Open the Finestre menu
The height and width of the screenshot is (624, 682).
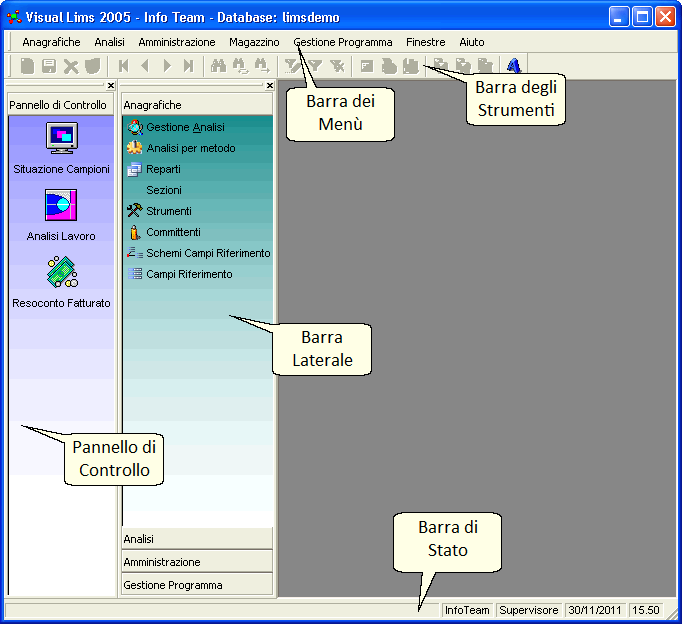426,43
